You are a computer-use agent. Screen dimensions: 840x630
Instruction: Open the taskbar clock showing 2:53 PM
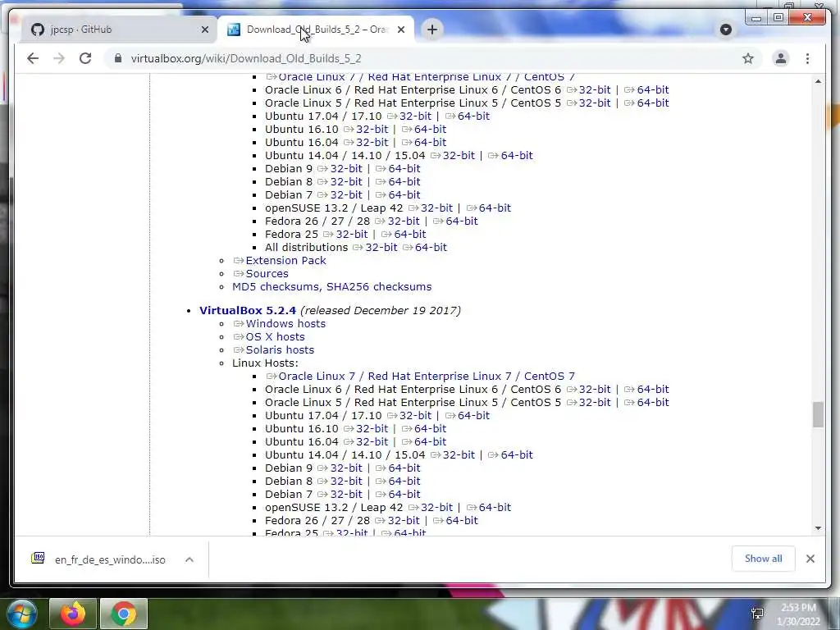pyautogui.click(x=798, y=614)
